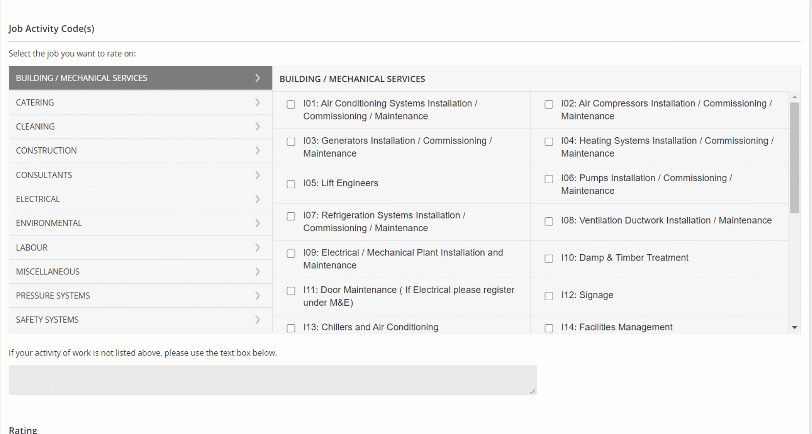Open Electrical via its chevron icon
Image resolution: width=812 pixels, height=434 pixels.
pyautogui.click(x=257, y=199)
